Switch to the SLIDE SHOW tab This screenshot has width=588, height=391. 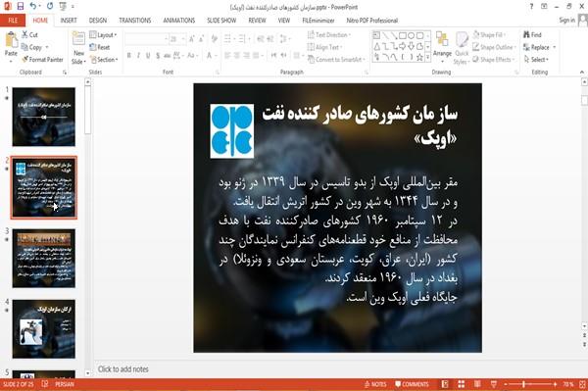(x=221, y=21)
